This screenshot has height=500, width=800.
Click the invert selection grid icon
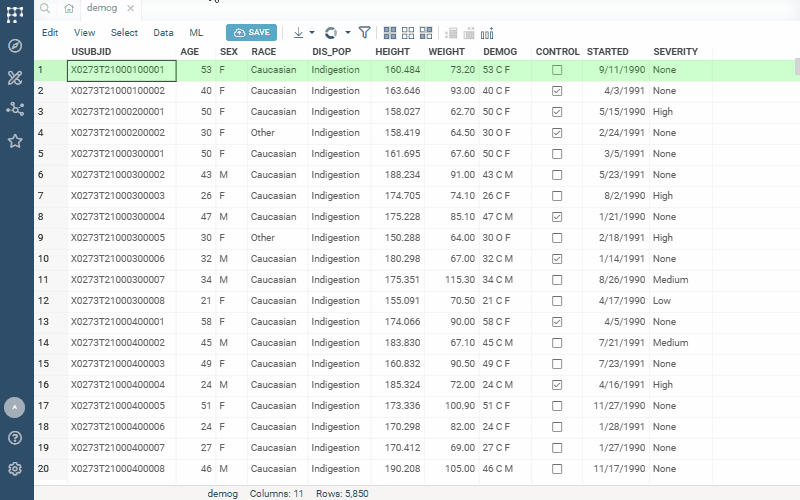tap(426, 33)
